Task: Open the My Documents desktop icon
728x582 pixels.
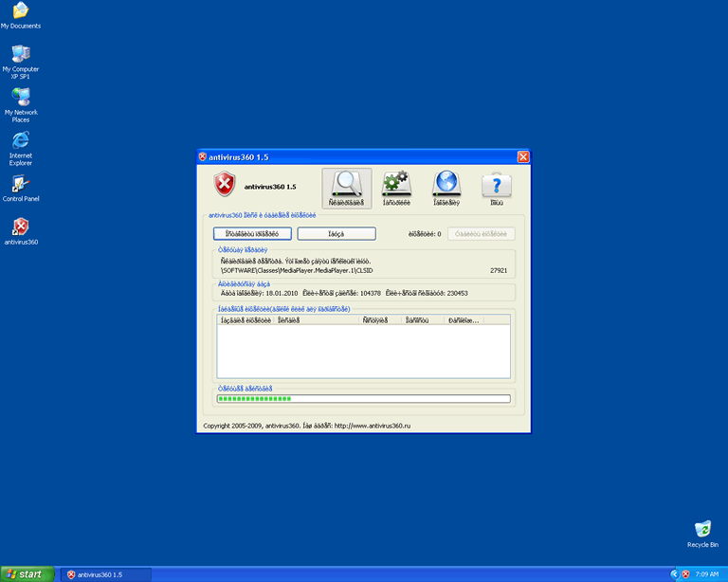Action: click(20, 13)
